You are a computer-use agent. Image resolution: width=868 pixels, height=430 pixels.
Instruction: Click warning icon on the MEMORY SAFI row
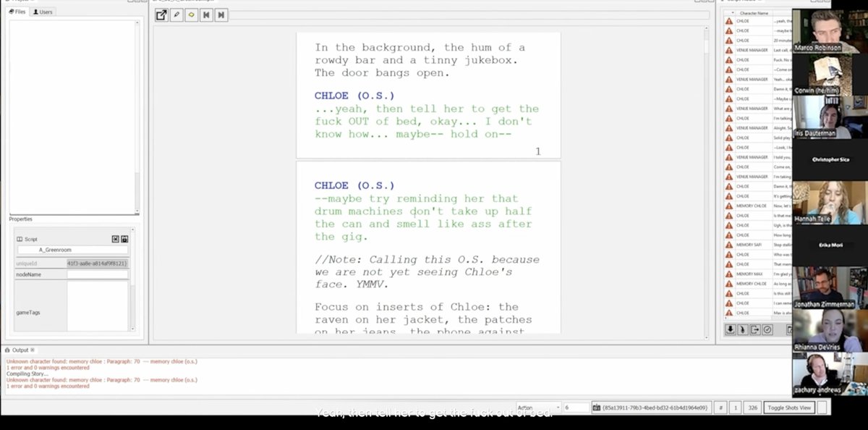click(x=729, y=245)
